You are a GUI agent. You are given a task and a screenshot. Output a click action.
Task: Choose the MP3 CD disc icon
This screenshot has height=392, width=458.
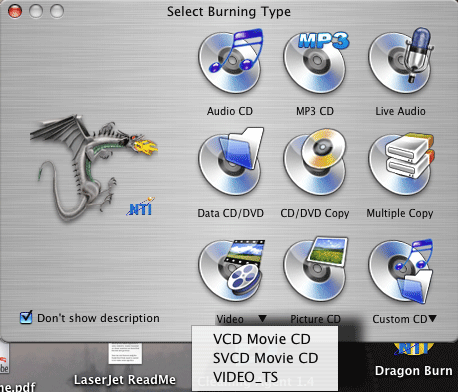[x=316, y=61]
